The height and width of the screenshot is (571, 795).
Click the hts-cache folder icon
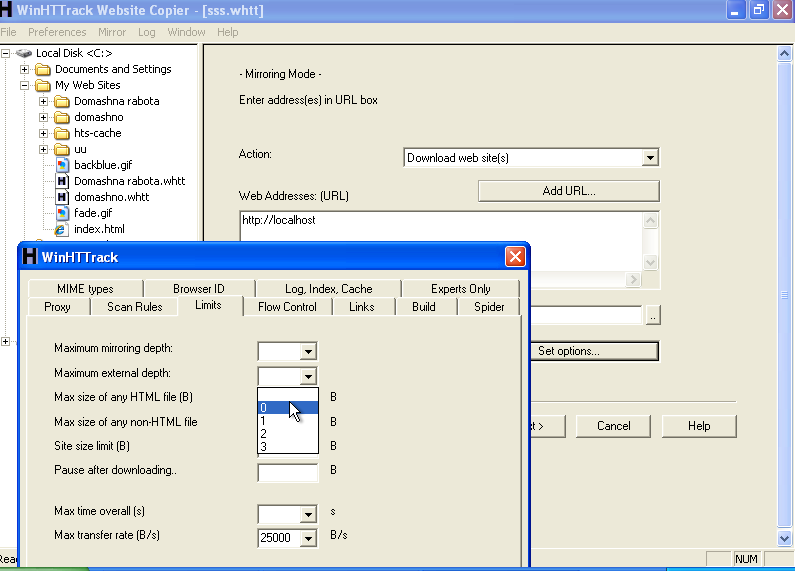(62, 133)
